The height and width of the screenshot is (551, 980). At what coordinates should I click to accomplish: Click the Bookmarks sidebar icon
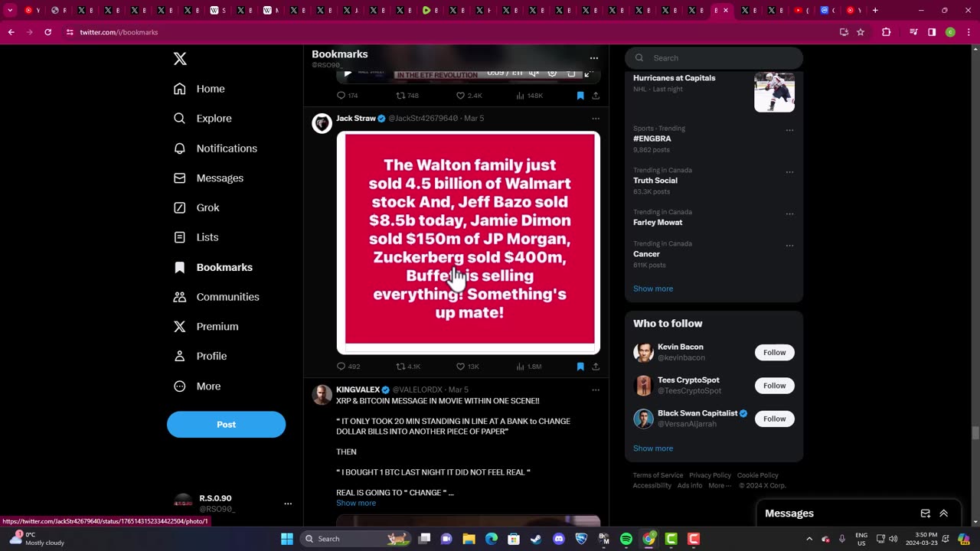click(x=179, y=267)
